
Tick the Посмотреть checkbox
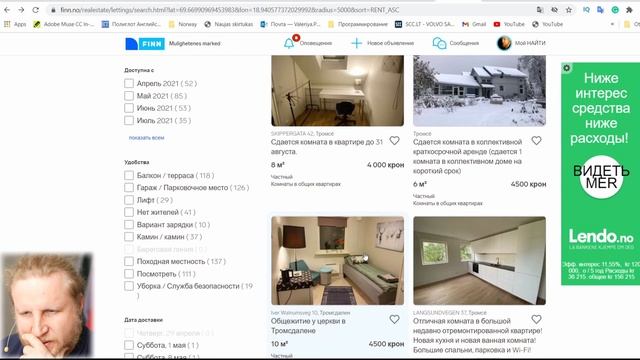click(129, 274)
